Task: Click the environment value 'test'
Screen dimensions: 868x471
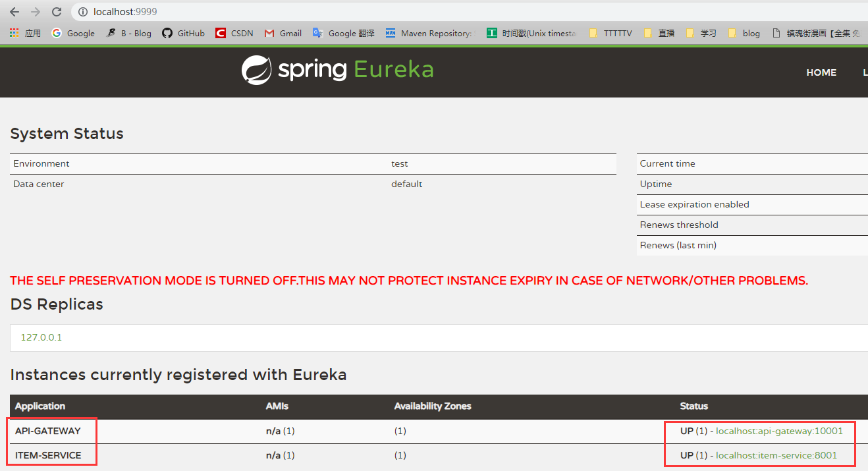Action: 399,163
